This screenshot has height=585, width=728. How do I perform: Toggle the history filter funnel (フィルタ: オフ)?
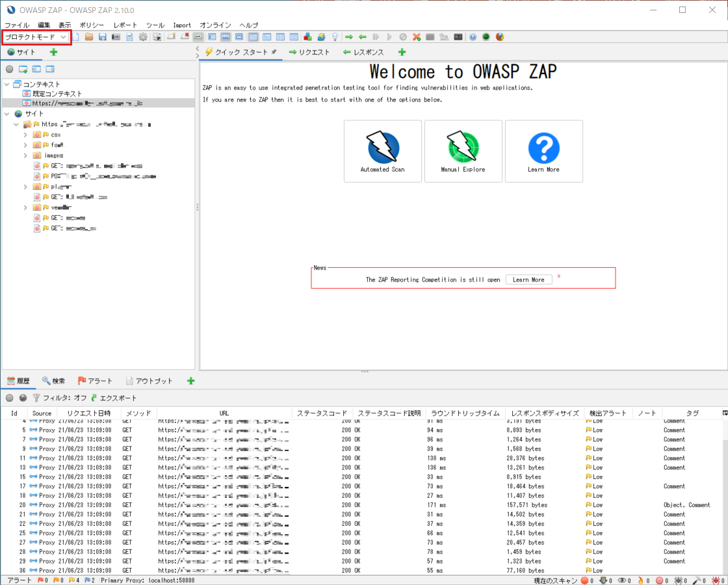coord(60,398)
